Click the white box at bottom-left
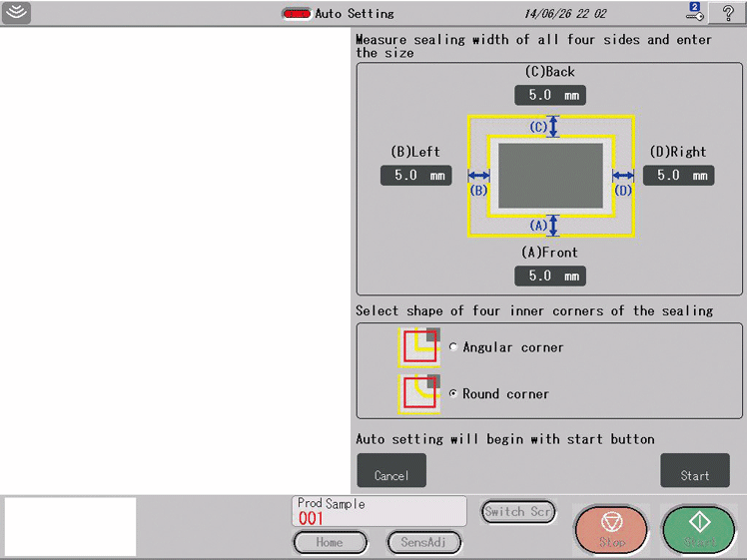747x560 pixels. [x=71, y=526]
